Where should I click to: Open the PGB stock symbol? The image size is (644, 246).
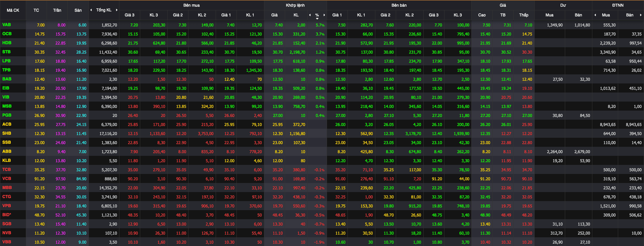(7, 115)
